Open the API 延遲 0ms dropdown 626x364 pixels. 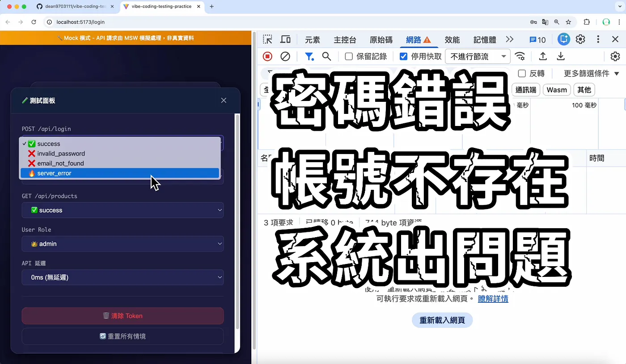coord(123,277)
